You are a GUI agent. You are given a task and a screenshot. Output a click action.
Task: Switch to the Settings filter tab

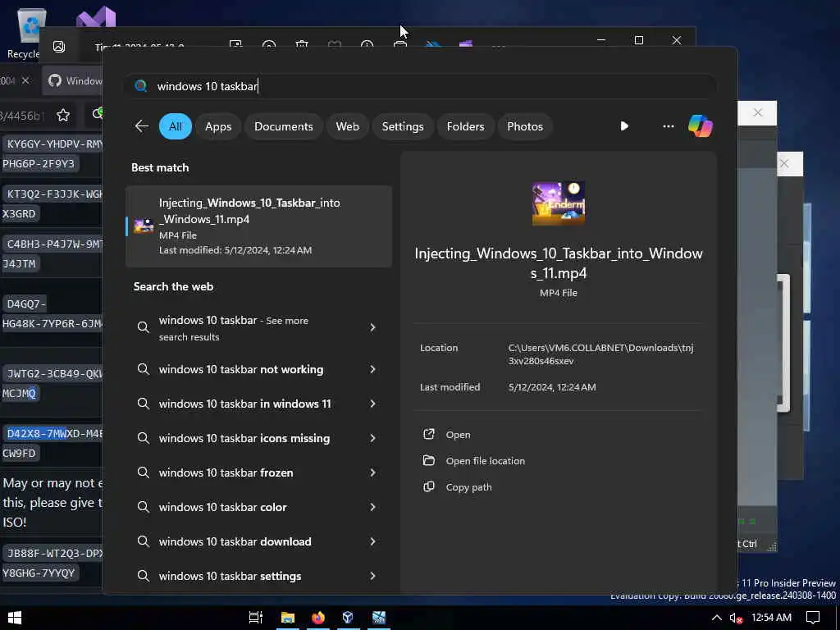coord(402,126)
